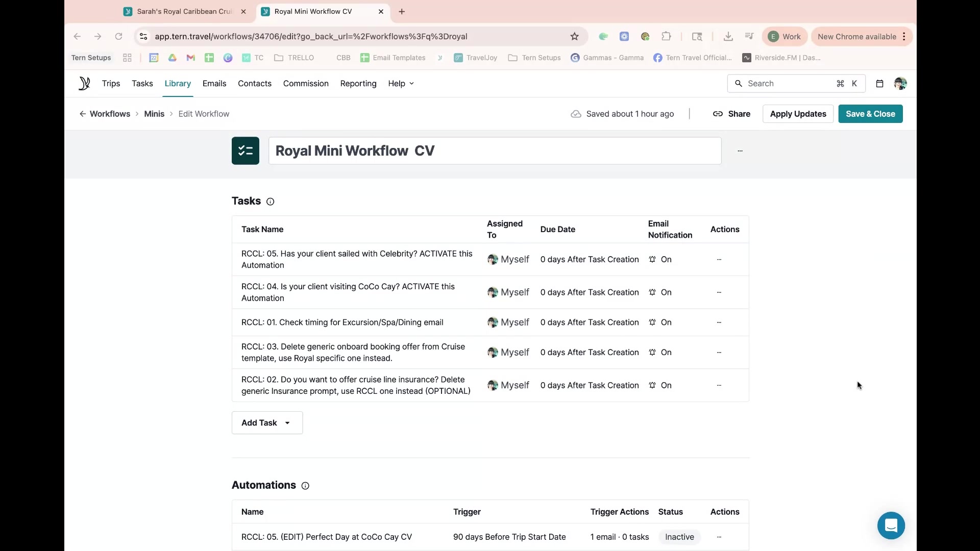Open the Reporting section
The image size is (980, 551).
(x=358, y=84)
